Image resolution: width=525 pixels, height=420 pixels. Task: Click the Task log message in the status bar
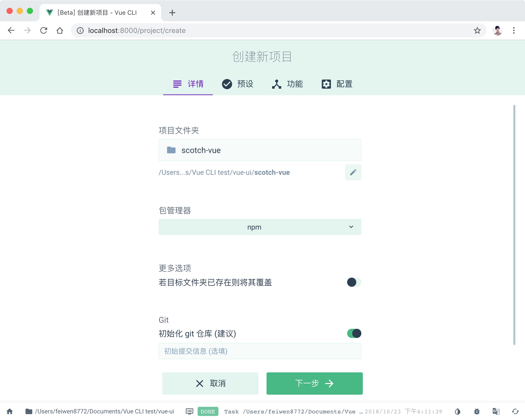click(293, 412)
